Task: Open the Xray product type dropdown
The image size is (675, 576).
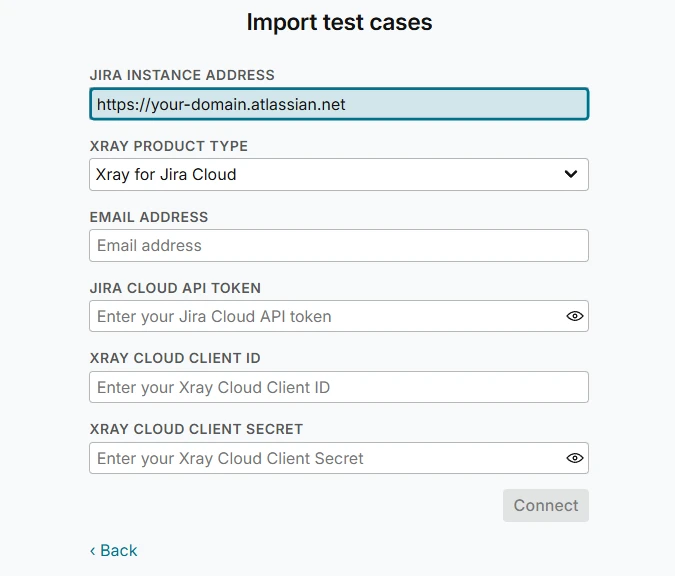Action: [x=339, y=174]
